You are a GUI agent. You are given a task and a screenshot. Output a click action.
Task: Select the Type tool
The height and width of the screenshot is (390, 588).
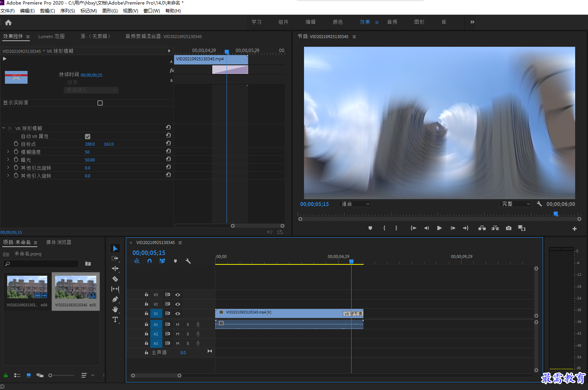tap(115, 319)
